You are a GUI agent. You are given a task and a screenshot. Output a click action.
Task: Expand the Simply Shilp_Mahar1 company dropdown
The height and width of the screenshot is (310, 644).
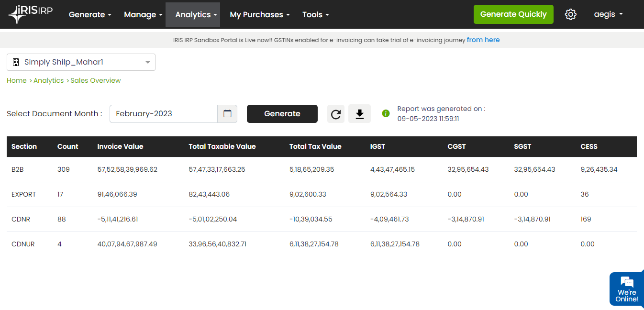[81, 62]
